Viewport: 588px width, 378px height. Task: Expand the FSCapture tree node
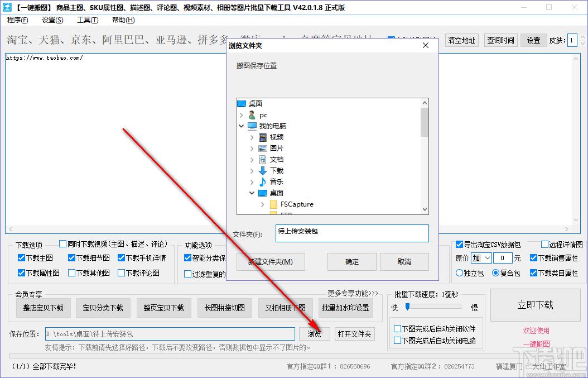click(x=263, y=204)
